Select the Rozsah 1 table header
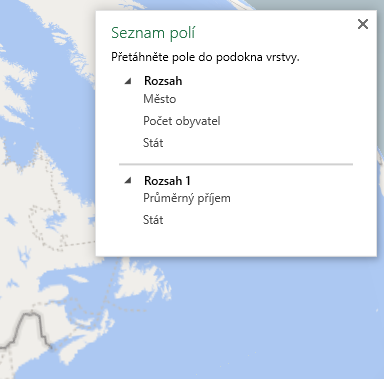Image resolution: width=384 pixels, height=379 pixels. 167,181
